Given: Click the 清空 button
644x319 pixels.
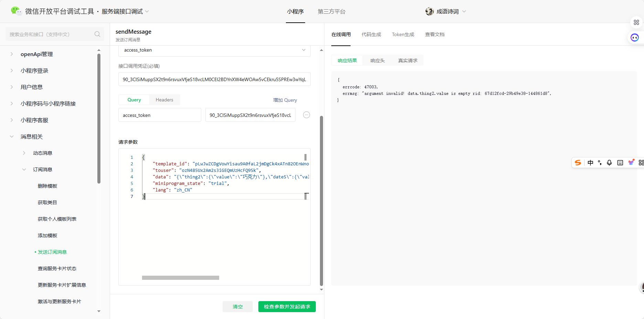Looking at the screenshot, I should click(x=238, y=307).
